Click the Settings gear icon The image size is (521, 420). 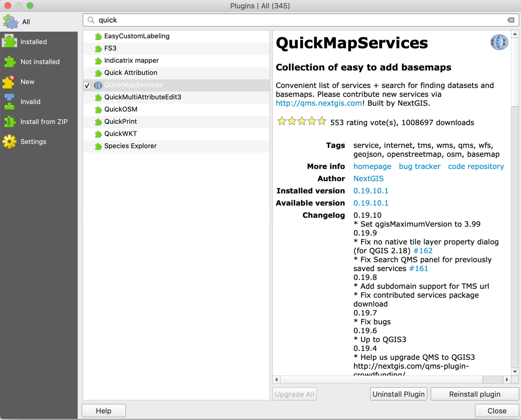tap(10, 142)
